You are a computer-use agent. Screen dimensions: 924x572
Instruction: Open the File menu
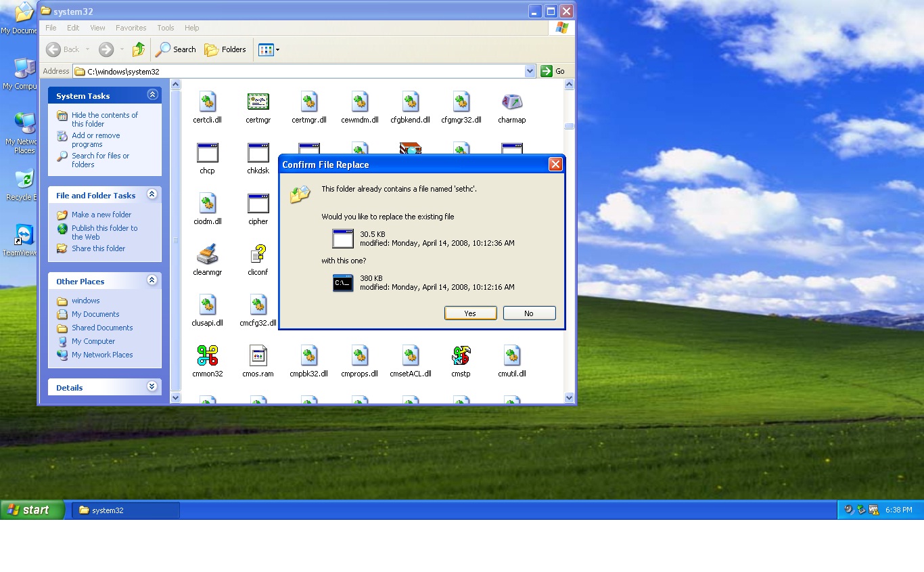pyautogui.click(x=51, y=28)
